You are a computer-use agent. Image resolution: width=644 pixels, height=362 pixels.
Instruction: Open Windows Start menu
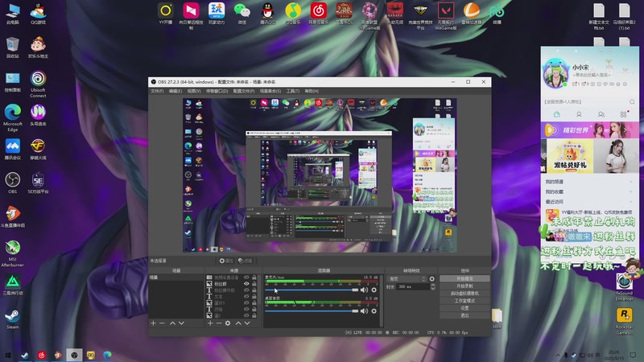(8, 355)
